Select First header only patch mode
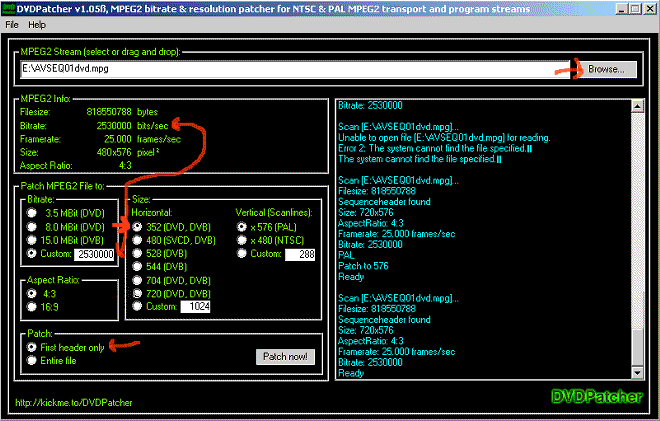 (32, 347)
